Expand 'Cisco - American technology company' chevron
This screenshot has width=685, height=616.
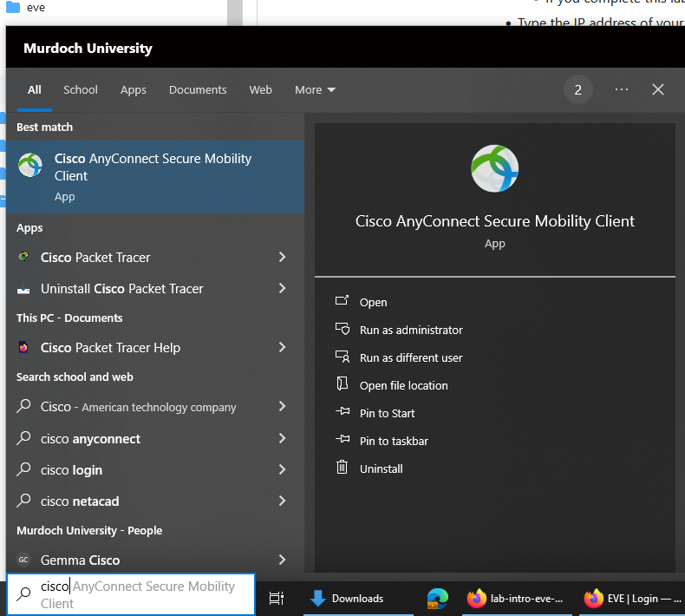[x=282, y=406]
